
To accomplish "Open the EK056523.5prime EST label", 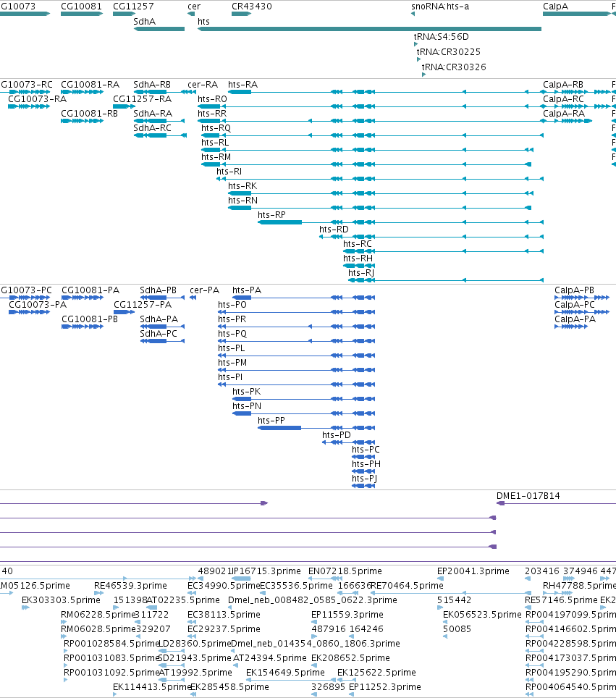I will pyautogui.click(x=482, y=614).
